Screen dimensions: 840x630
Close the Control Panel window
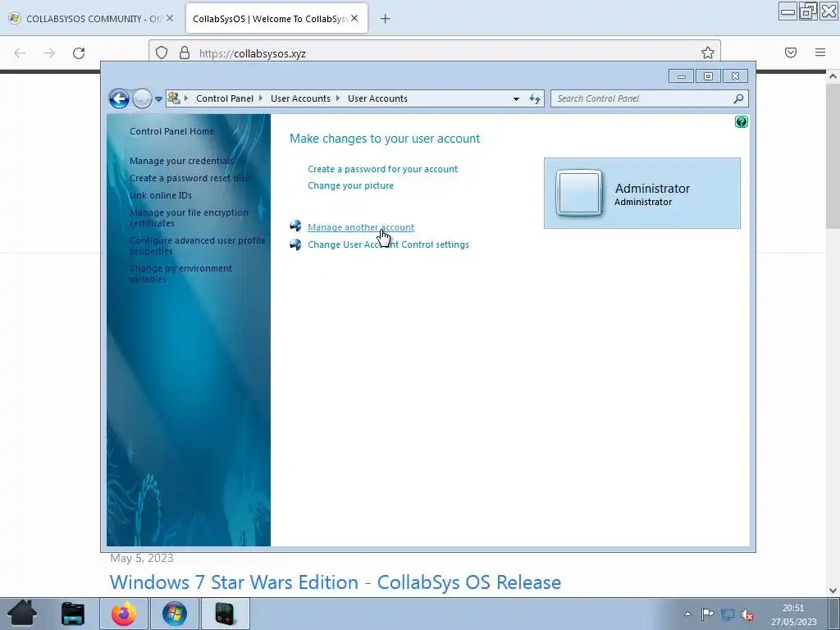coord(735,76)
